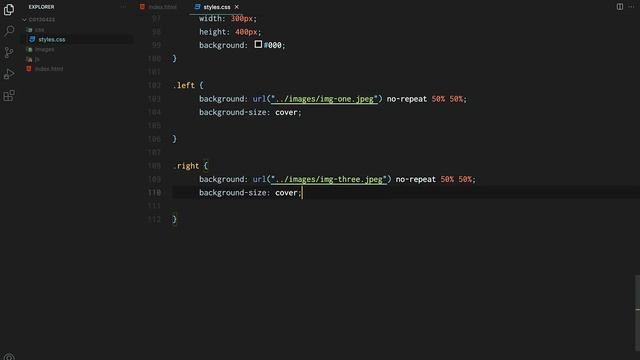Click the .right selector text
The height and width of the screenshot is (360, 640).
[x=186, y=166]
